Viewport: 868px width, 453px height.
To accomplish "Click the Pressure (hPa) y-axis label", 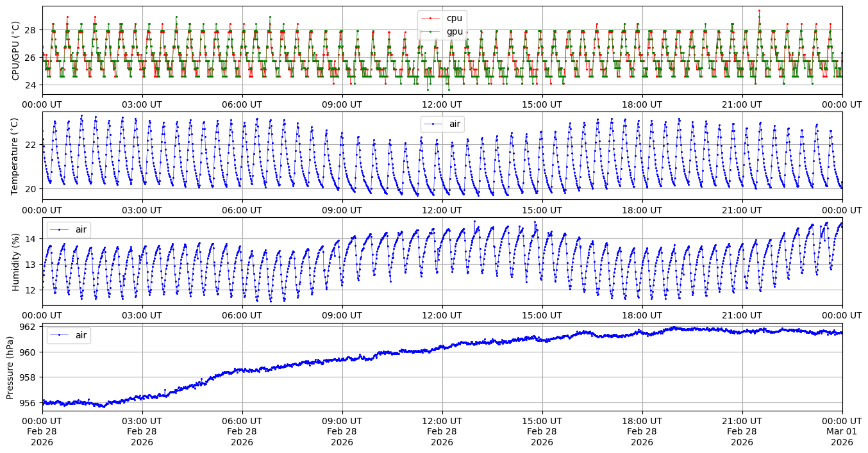I will [x=10, y=367].
